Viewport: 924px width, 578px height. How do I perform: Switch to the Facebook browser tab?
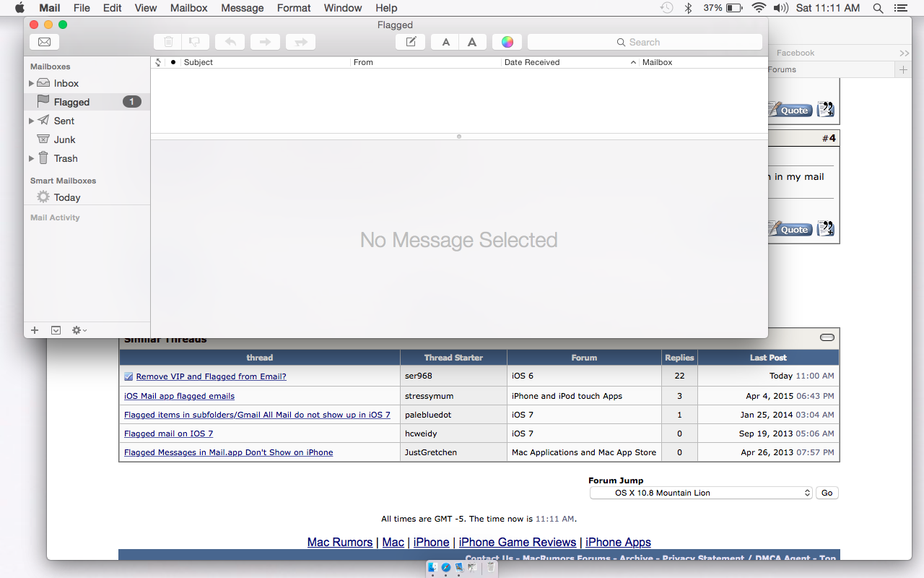click(x=796, y=53)
